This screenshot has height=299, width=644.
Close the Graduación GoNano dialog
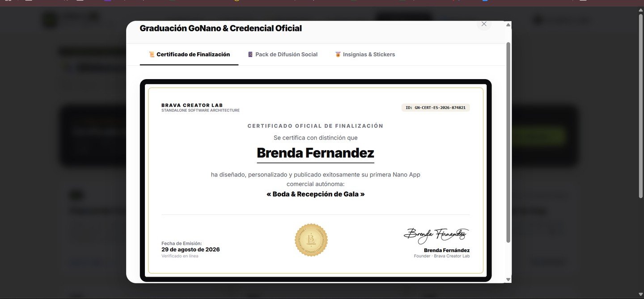pyautogui.click(x=483, y=24)
